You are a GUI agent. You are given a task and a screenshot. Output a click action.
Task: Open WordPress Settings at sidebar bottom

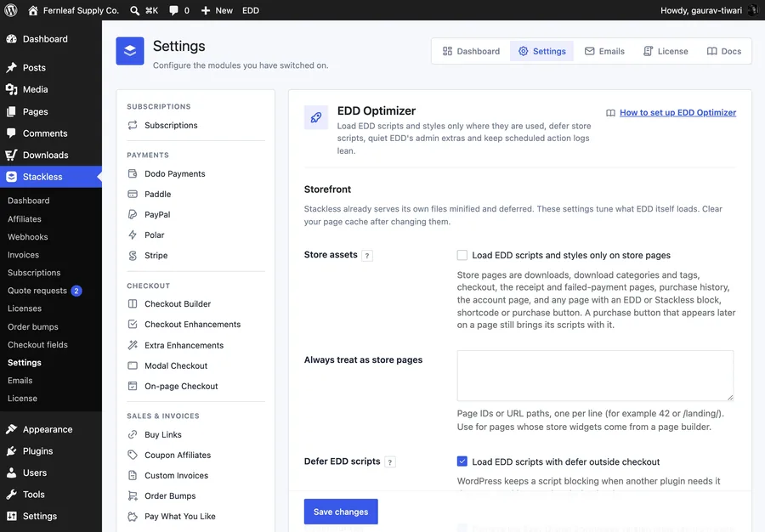51,517
